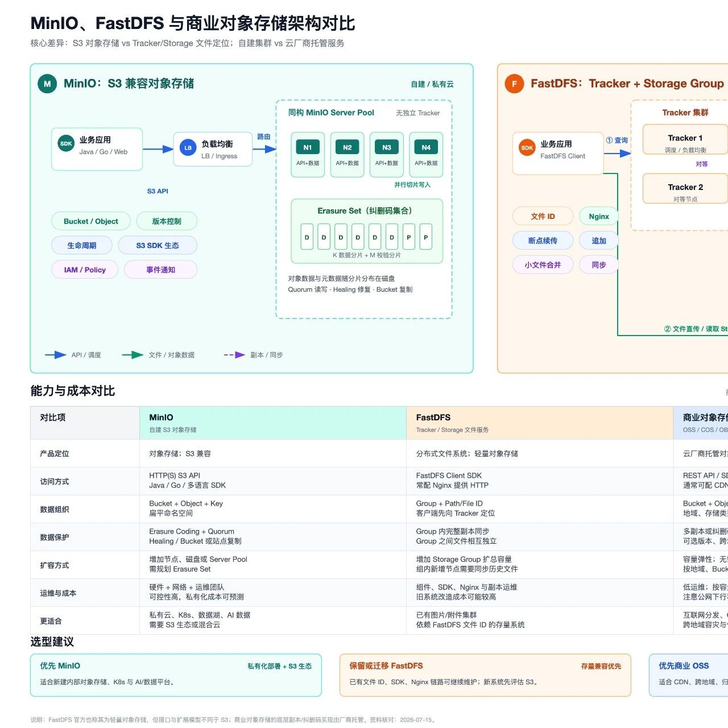The width and height of the screenshot is (728, 728).
Task: Click the Tracker 集群 heading
Action: pyautogui.click(x=685, y=113)
